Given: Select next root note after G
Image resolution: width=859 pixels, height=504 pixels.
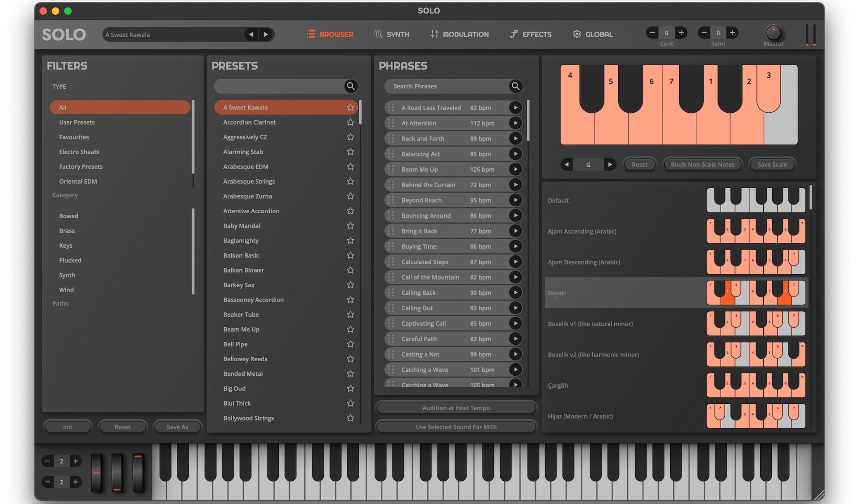Looking at the screenshot, I should 609,164.
